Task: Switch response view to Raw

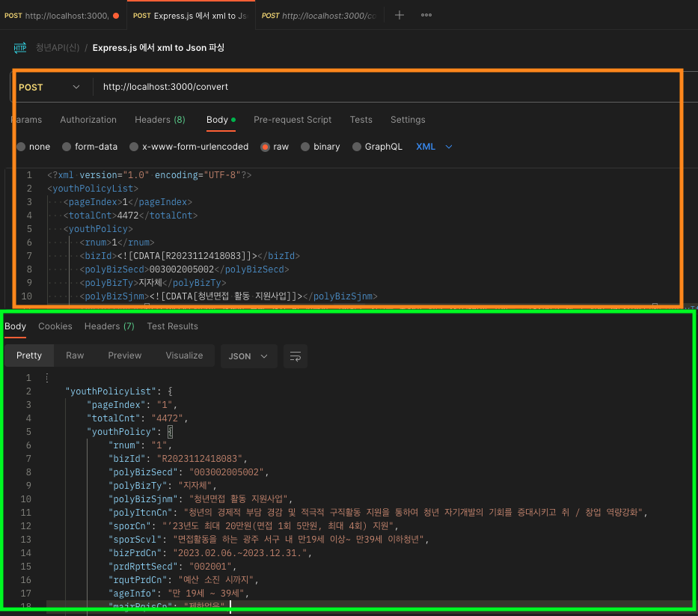Action: (75, 356)
